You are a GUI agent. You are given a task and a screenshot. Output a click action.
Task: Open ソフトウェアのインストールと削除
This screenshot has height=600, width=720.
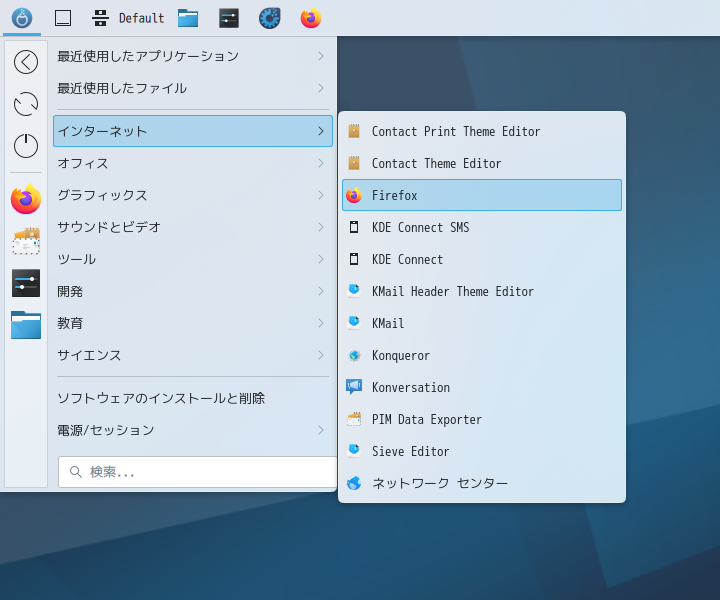click(192, 398)
